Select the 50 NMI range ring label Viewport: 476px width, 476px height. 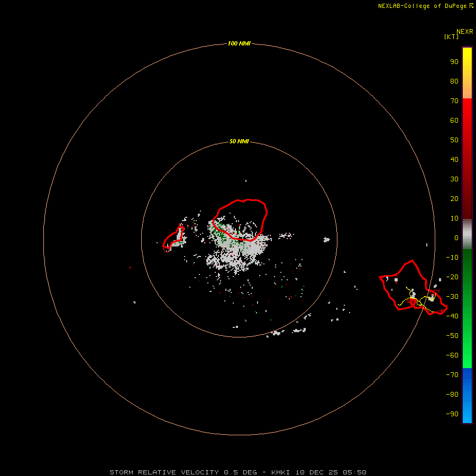(239, 141)
